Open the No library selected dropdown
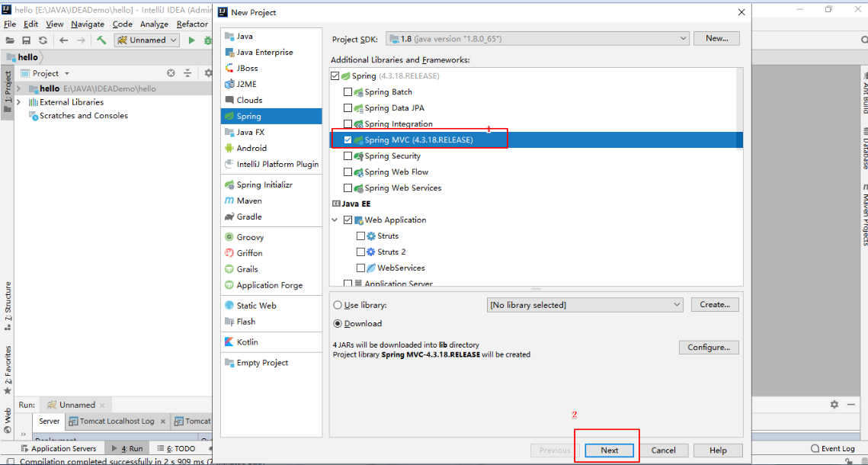 [585, 304]
